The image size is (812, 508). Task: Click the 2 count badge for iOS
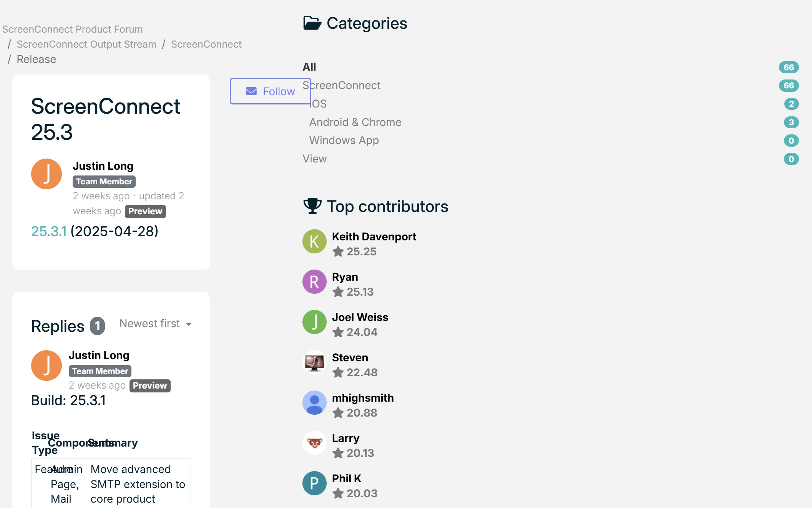tap(791, 104)
